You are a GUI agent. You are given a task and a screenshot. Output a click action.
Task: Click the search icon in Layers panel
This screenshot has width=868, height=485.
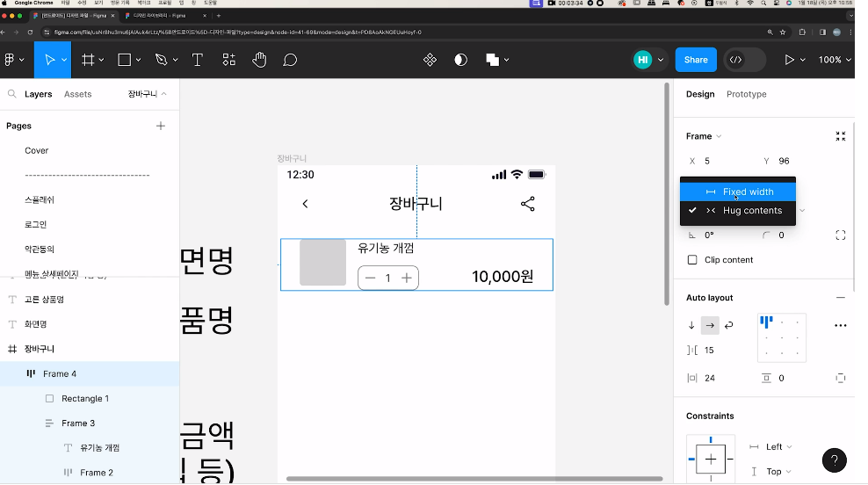11,94
